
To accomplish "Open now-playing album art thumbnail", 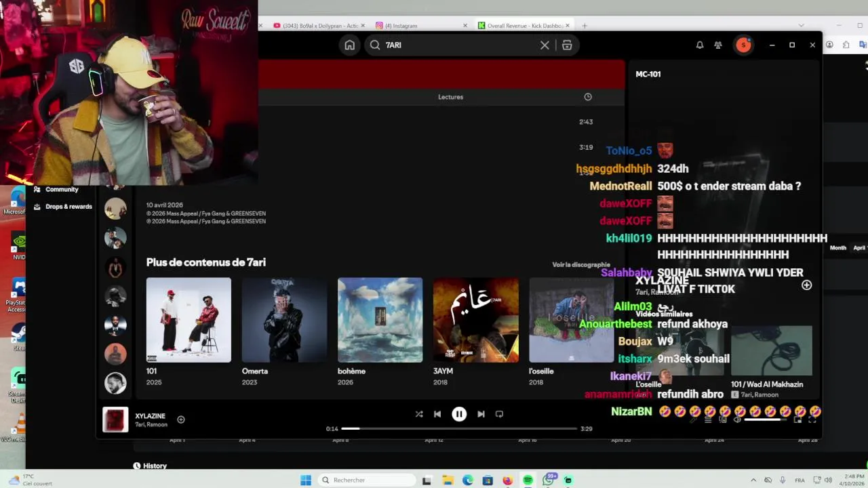I will [115, 420].
